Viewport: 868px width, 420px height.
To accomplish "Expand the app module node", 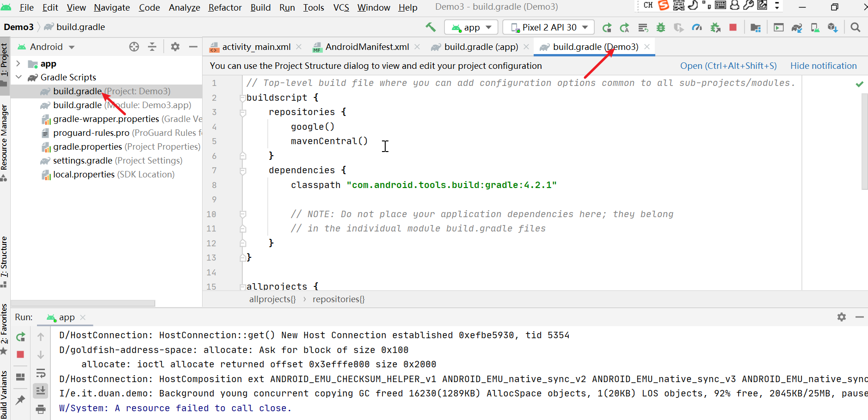I will click(x=18, y=63).
